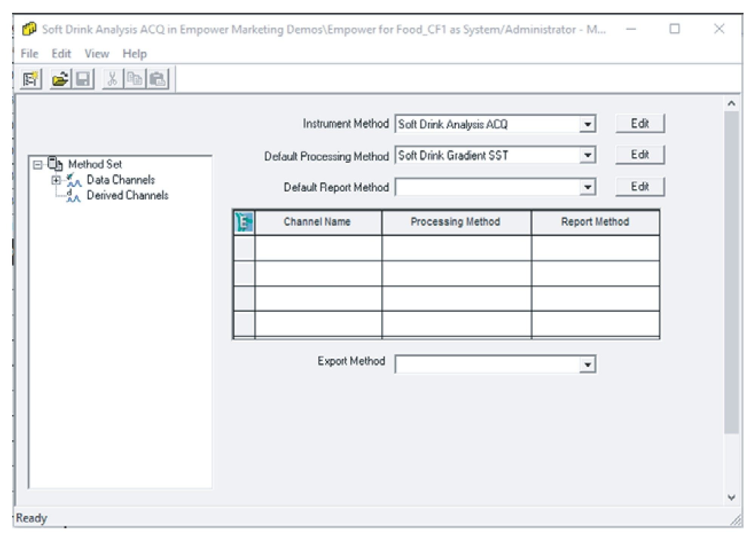The width and height of the screenshot is (756, 543).
Task: Maximize the Empower window
Action: coord(674,29)
